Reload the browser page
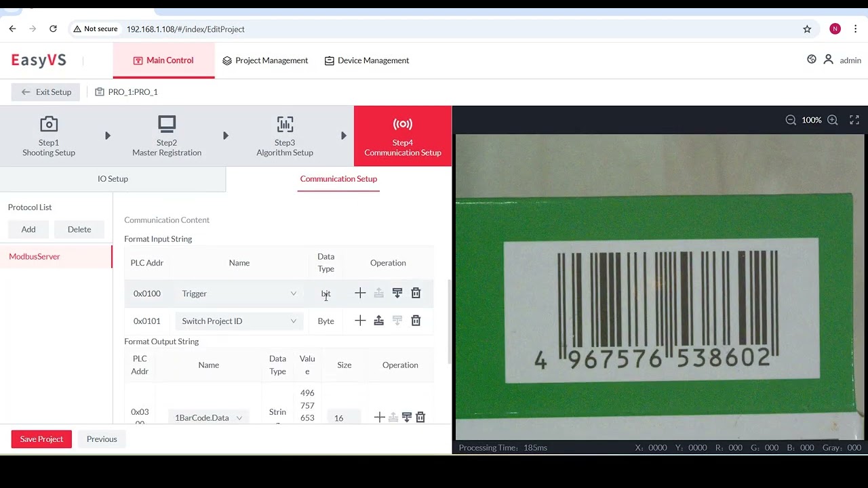The image size is (868, 488). click(53, 29)
